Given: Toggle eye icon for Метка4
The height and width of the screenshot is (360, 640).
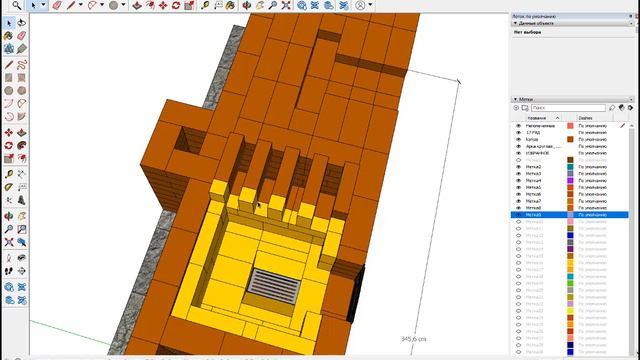Looking at the screenshot, I should pyautogui.click(x=518, y=180).
